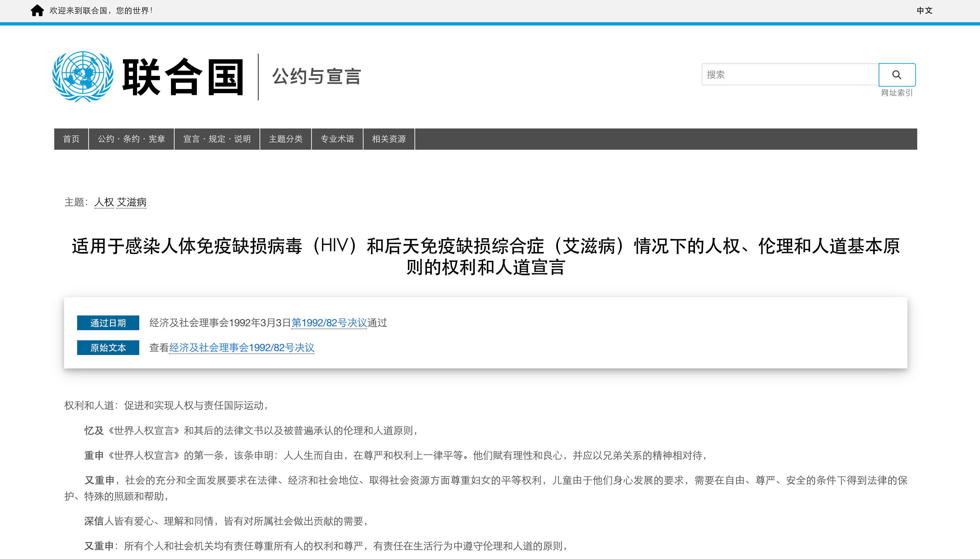Viewport: 980px width, 559px height.
Task: Click the 艾滋病 topic link
Action: 131,202
